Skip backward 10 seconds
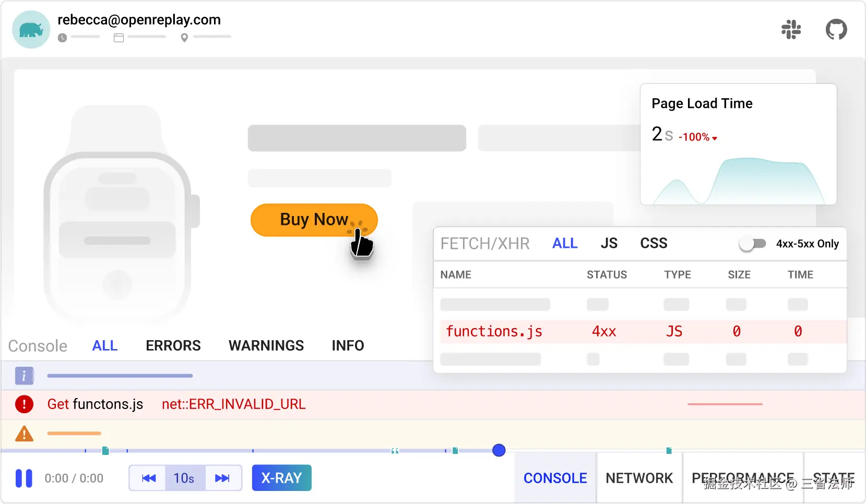This screenshot has height=504, width=866. 148,478
